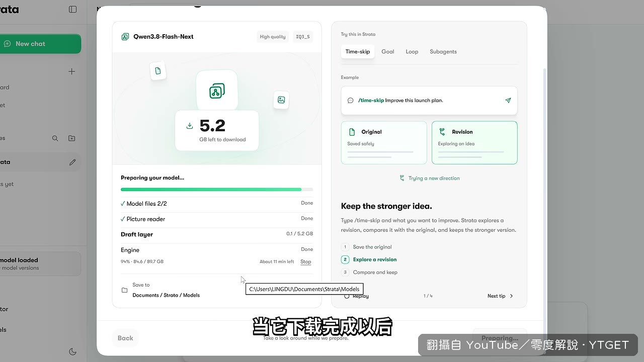Select step 3 Compare and keep

point(370,273)
